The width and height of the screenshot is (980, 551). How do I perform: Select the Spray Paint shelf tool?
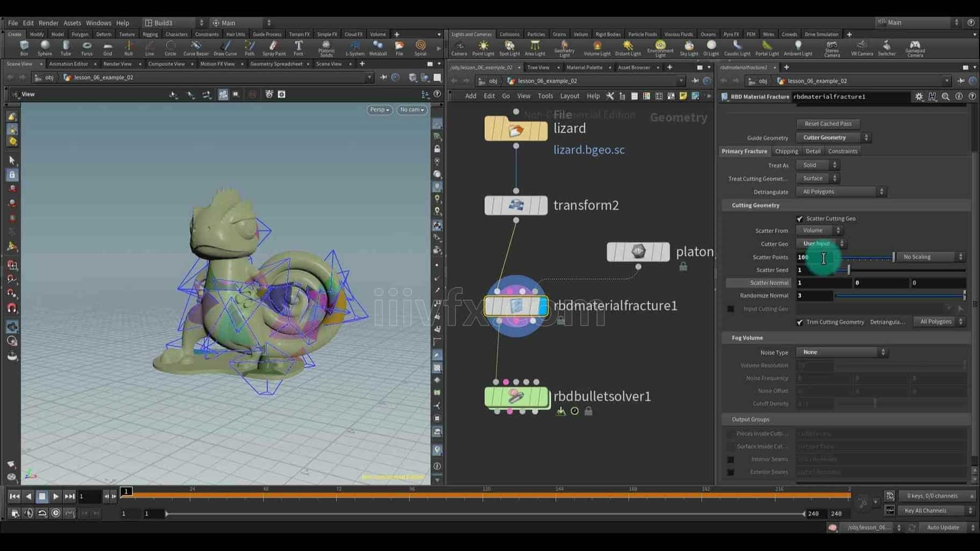[274, 48]
